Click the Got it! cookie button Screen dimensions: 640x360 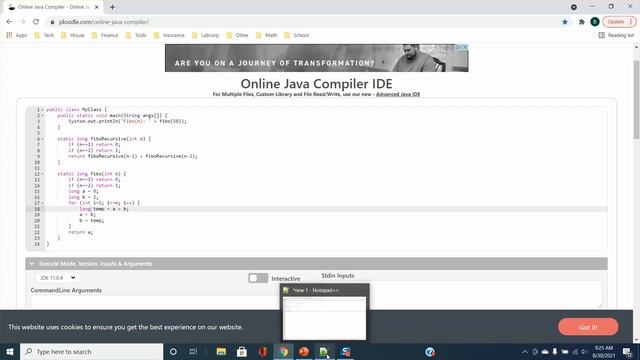click(x=588, y=327)
